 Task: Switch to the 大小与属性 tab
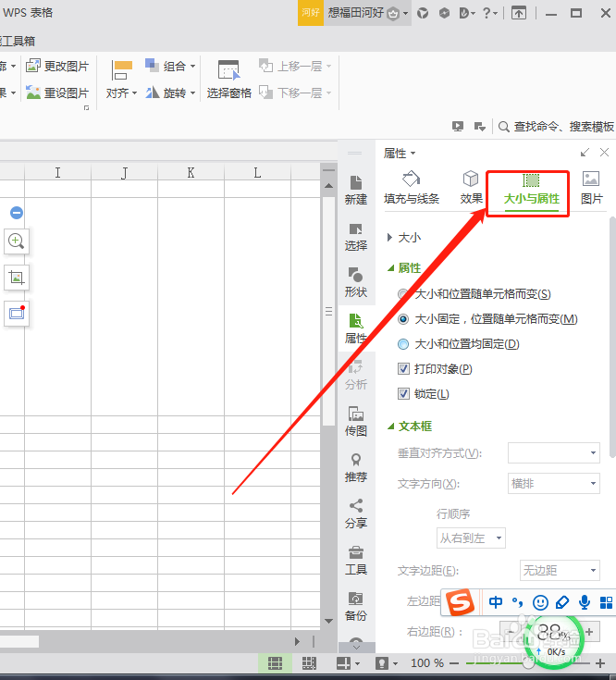[x=532, y=192]
